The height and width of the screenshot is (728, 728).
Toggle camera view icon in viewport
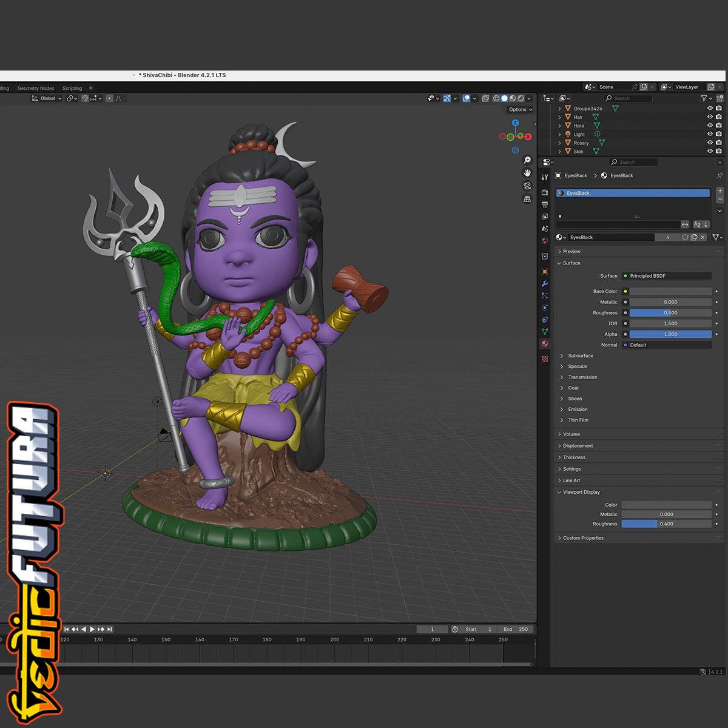pos(527,186)
